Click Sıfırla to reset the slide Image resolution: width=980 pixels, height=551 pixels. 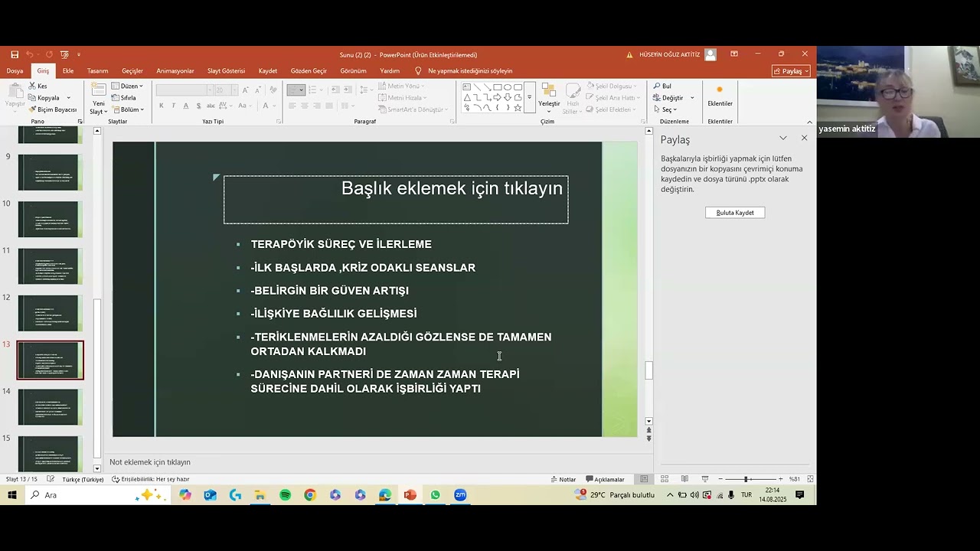[x=124, y=98]
